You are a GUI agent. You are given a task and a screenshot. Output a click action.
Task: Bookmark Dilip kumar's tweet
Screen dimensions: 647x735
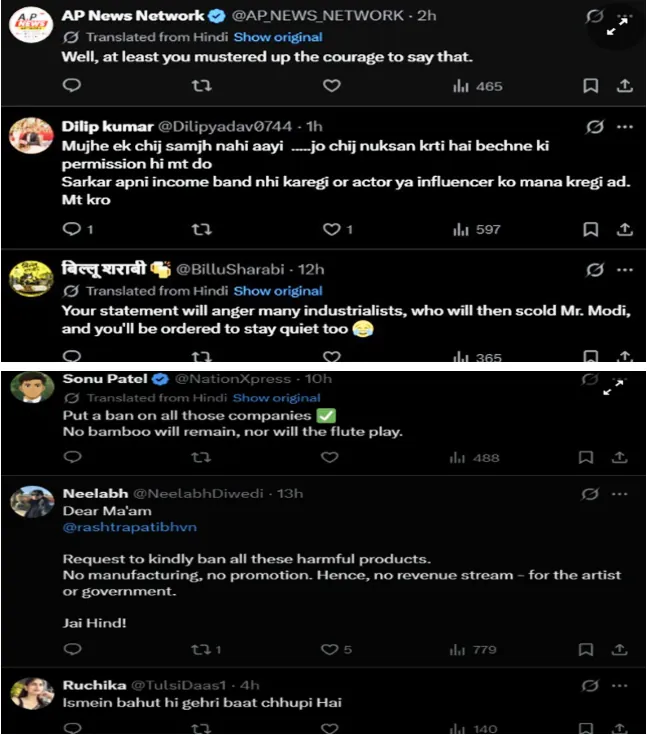click(x=590, y=229)
